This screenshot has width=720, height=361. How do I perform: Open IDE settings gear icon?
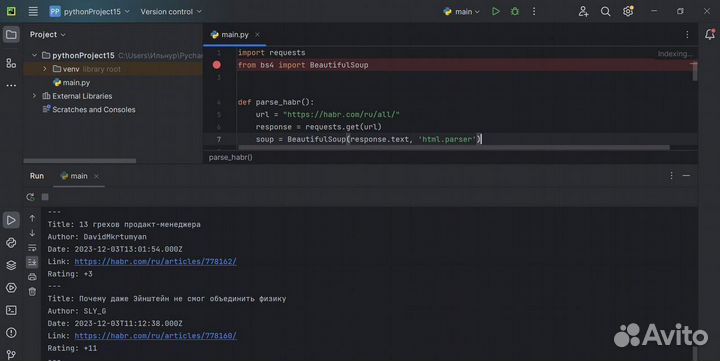628,11
